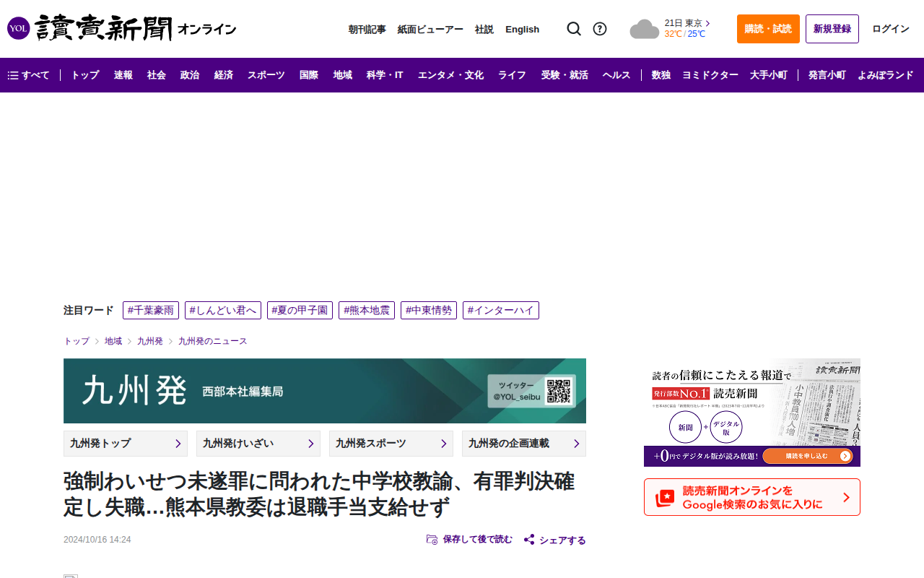The image size is (924, 578).
Task: Click 購読を申し込む button in ad
Action: [x=808, y=456]
